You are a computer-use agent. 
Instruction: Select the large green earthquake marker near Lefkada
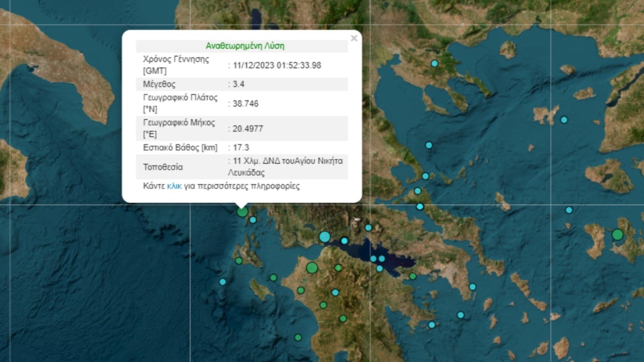tap(242, 211)
